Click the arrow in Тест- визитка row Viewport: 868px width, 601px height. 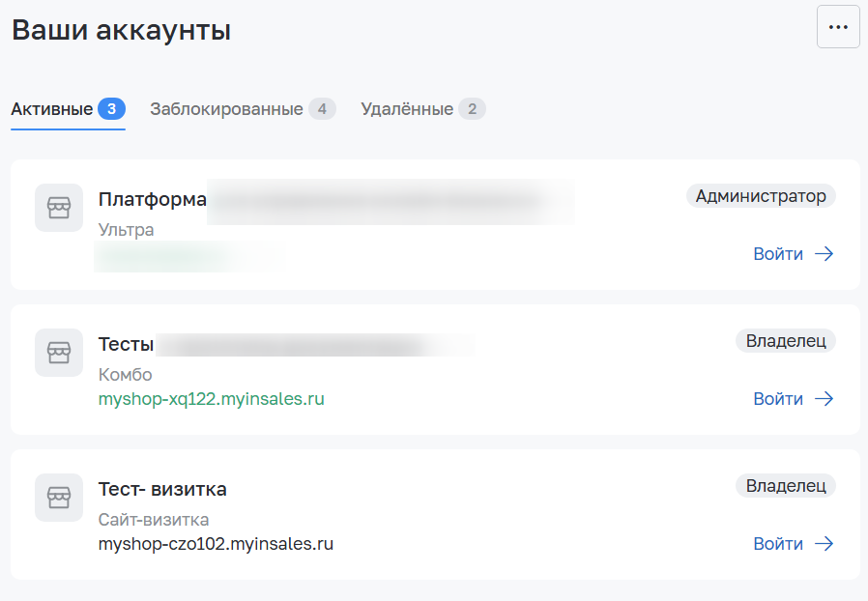pyautogui.click(x=825, y=544)
